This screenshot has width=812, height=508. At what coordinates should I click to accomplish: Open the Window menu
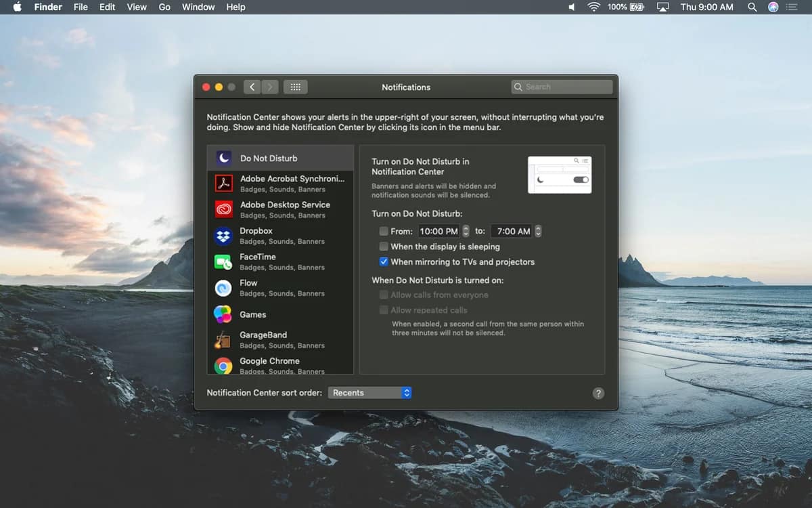(198, 7)
